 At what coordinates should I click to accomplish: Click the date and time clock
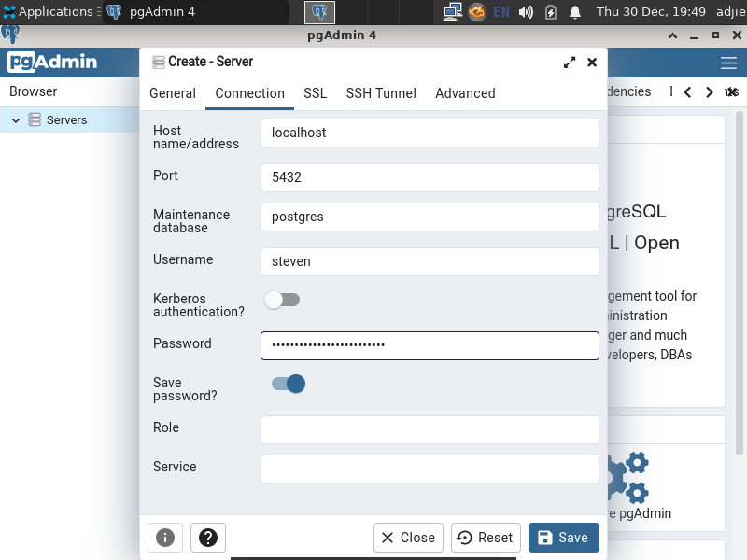click(651, 12)
